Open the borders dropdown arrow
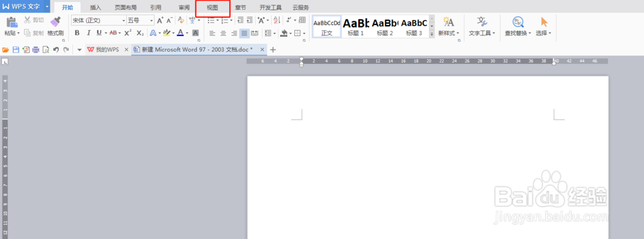The height and width of the screenshot is (239, 644). tap(303, 33)
